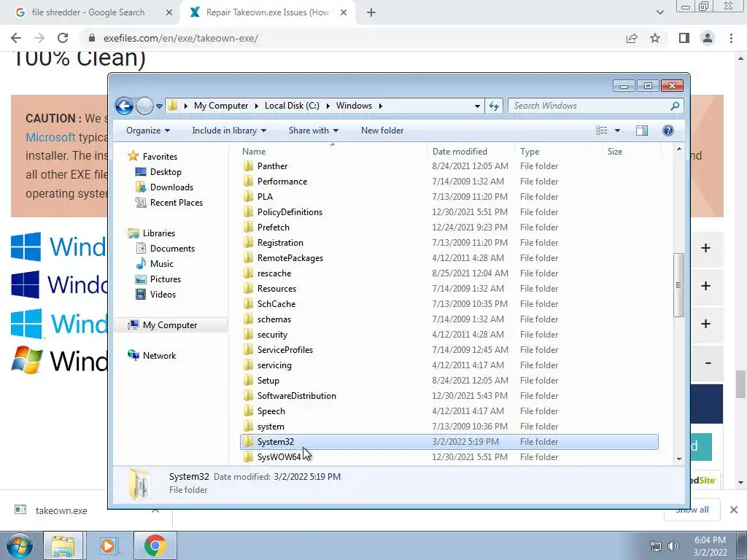Viewport: 747px width, 560px height.
Task: Select Local Disk (C:) breadcrumb
Action: [292, 106]
